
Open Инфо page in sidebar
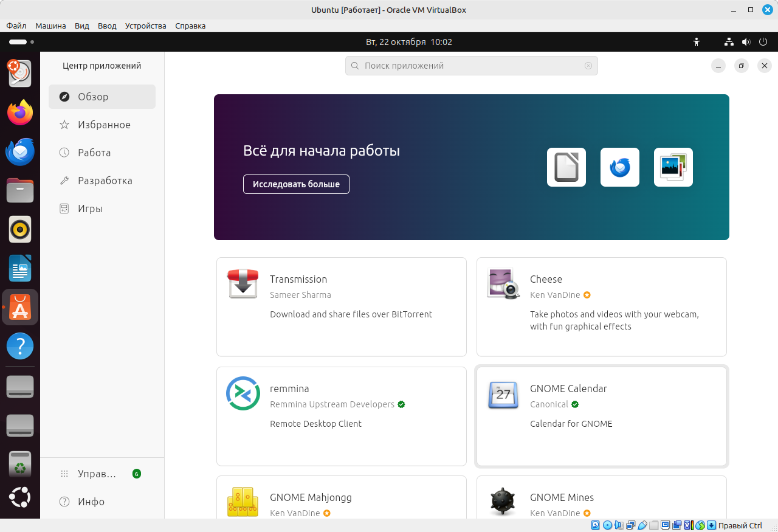click(x=102, y=502)
